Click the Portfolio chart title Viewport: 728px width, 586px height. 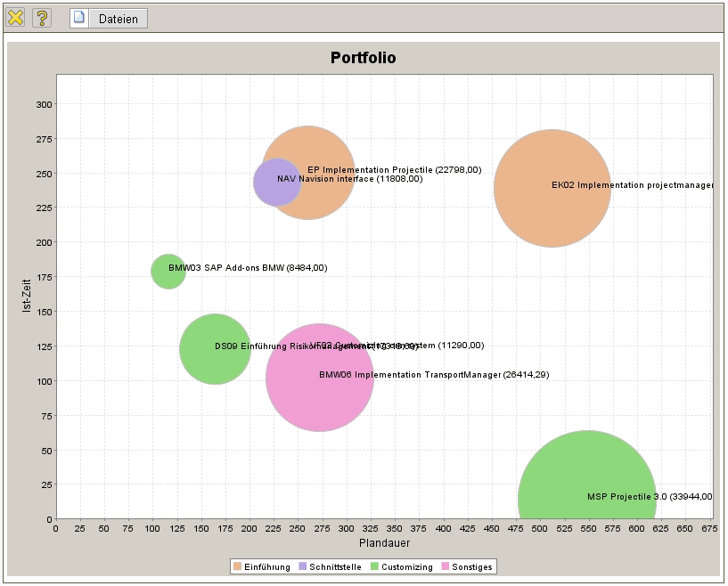click(363, 59)
